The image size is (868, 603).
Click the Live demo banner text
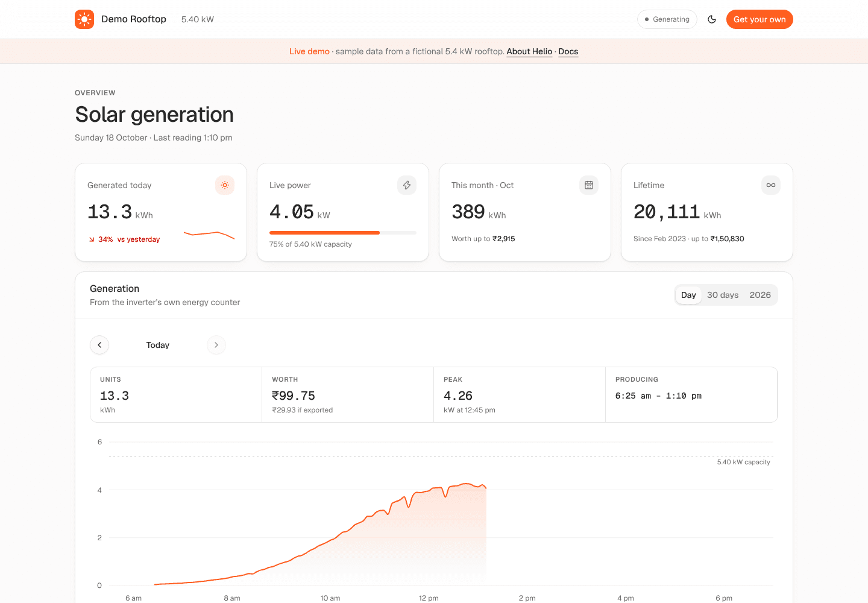[309, 51]
